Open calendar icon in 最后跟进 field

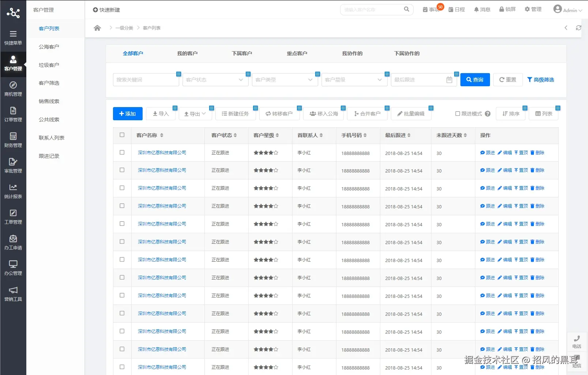(x=449, y=80)
